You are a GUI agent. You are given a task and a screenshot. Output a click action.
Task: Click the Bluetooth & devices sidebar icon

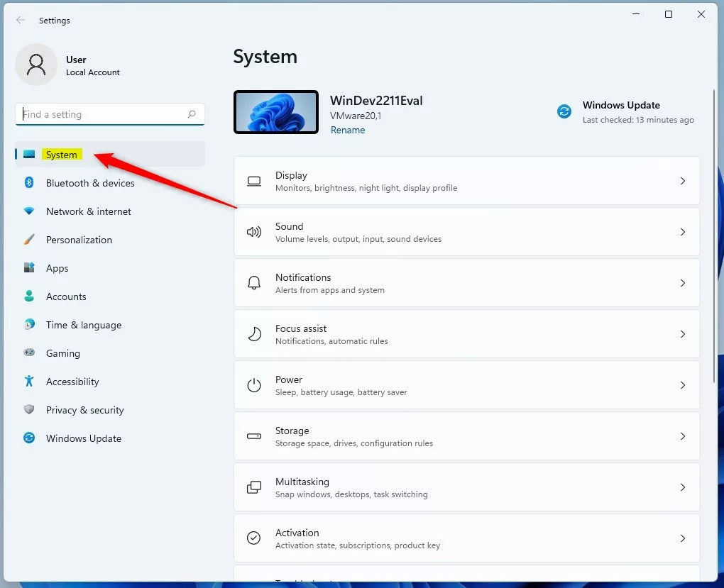29,183
